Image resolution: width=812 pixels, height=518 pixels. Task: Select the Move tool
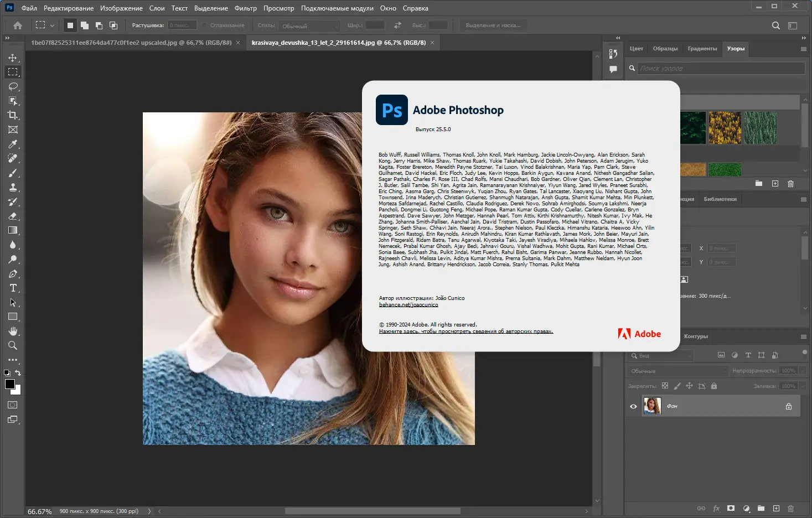(13, 58)
